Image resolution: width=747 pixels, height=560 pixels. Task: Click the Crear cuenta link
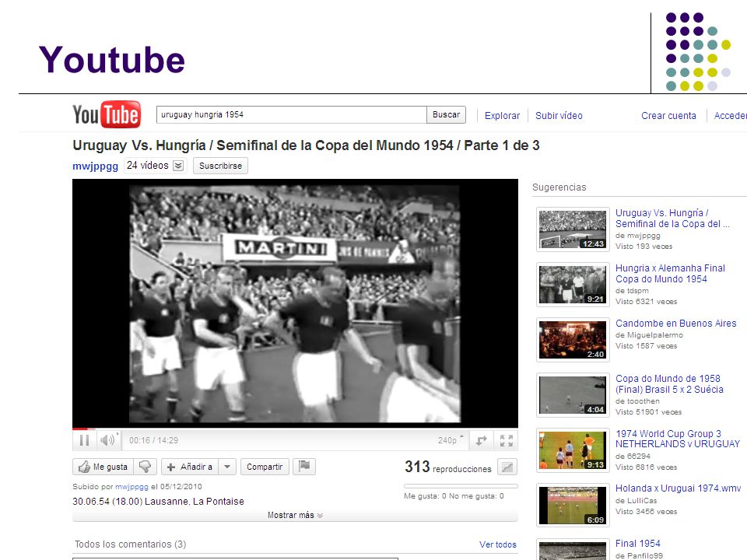pos(668,116)
